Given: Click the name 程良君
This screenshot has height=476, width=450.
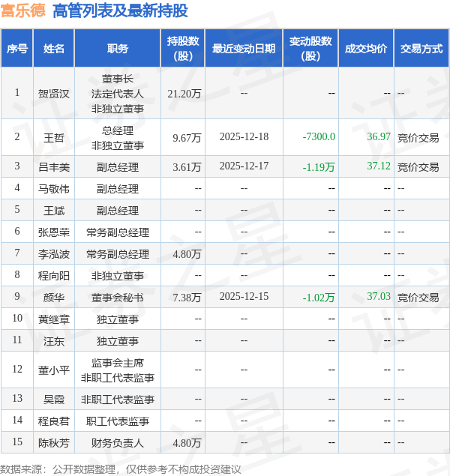Looking at the screenshot, I should click(x=54, y=421).
